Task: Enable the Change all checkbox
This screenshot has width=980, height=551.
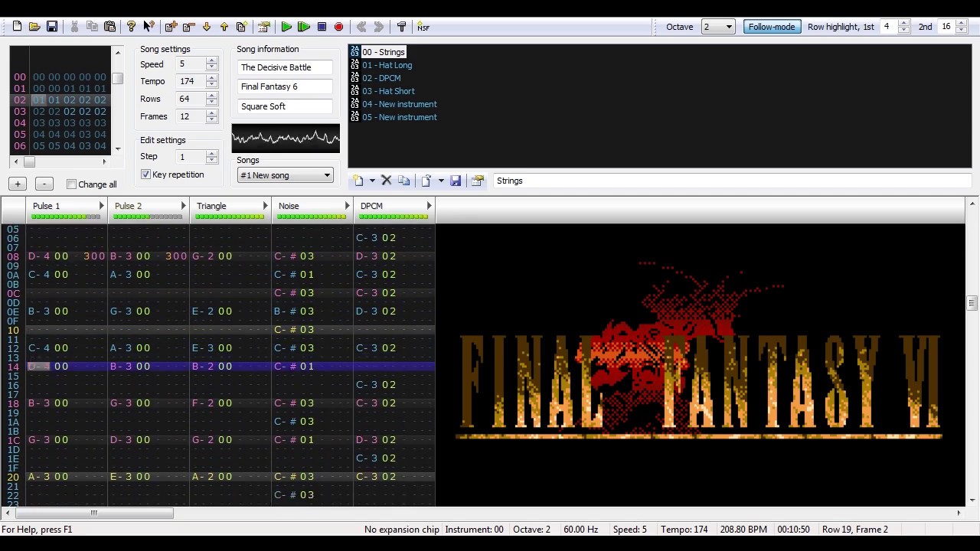Action: point(72,184)
